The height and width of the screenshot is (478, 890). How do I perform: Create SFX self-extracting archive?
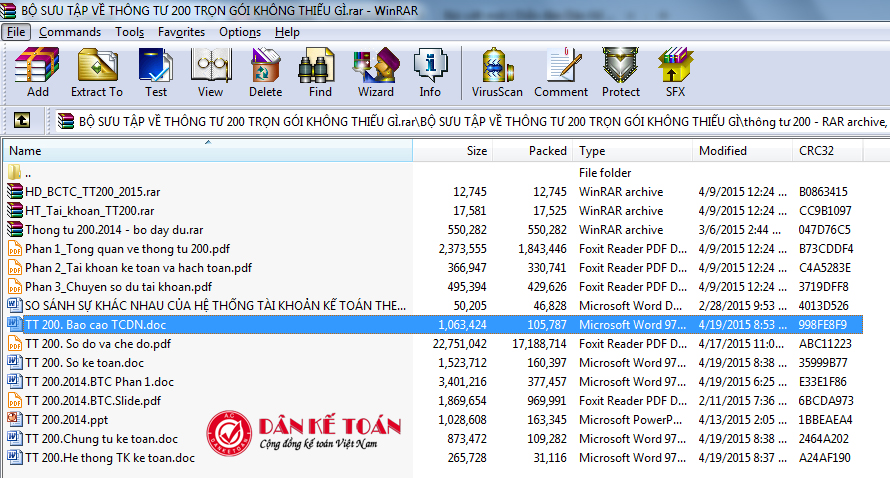(675, 73)
